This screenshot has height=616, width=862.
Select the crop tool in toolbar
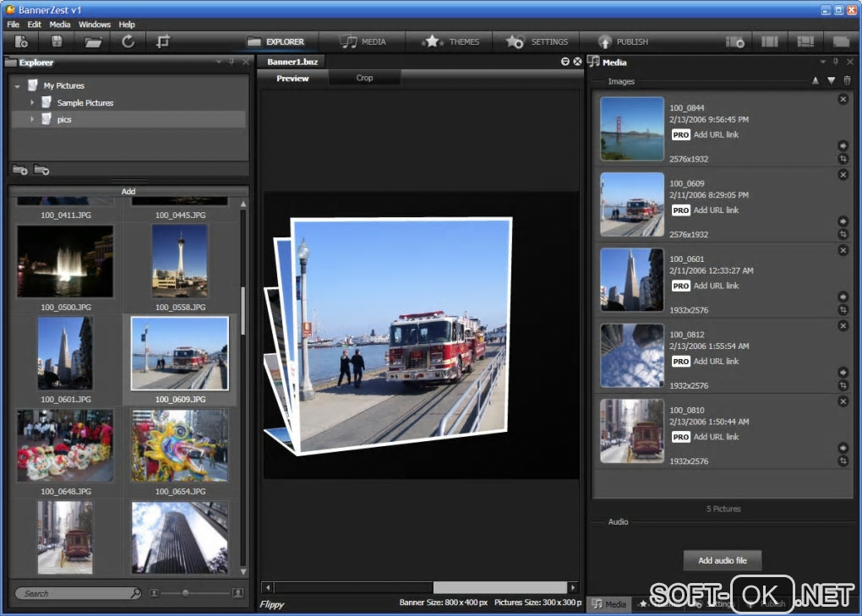(163, 41)
